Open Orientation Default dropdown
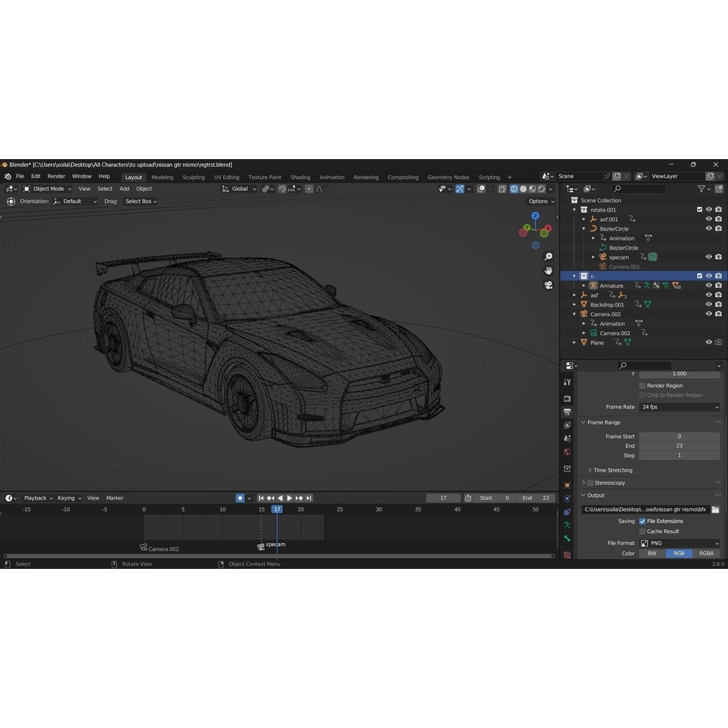The height and width of the screenshot is (728, 728). coord(75,202)
